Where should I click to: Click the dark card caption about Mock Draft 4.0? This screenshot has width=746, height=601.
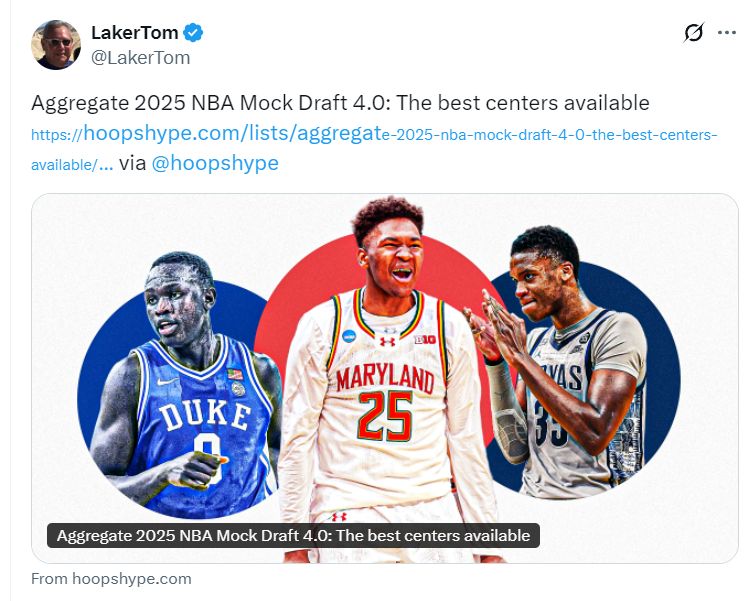point(293,536)
